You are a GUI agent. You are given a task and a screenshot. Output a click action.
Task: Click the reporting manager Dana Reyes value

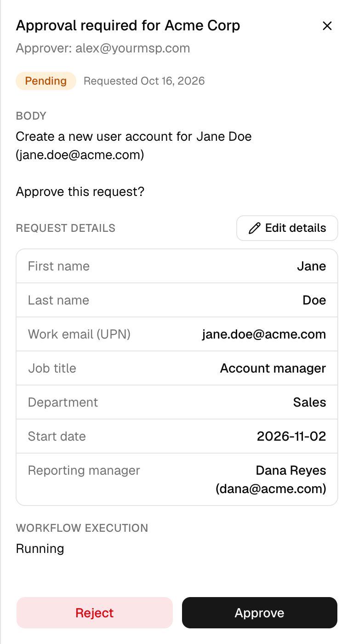click(x=271, y=479)
